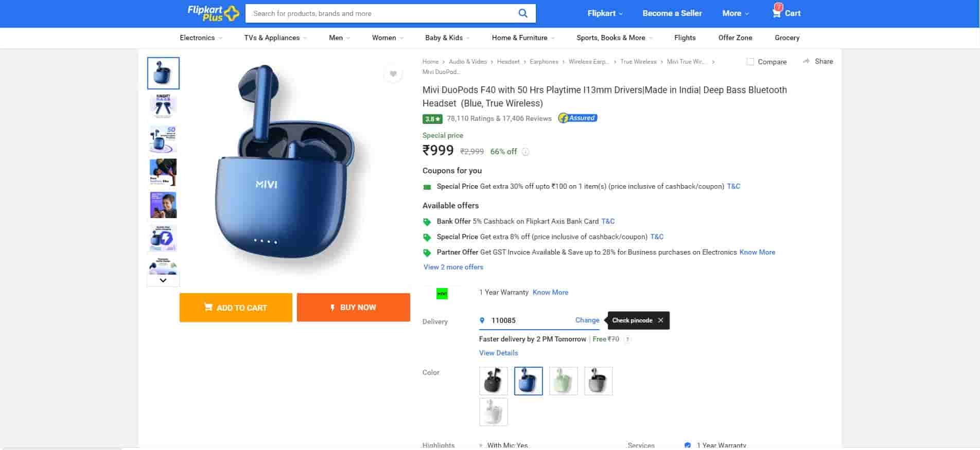The image size is (980, 450).
Task: Click the Flipkart Plus logo
Action: click(213, 13)
